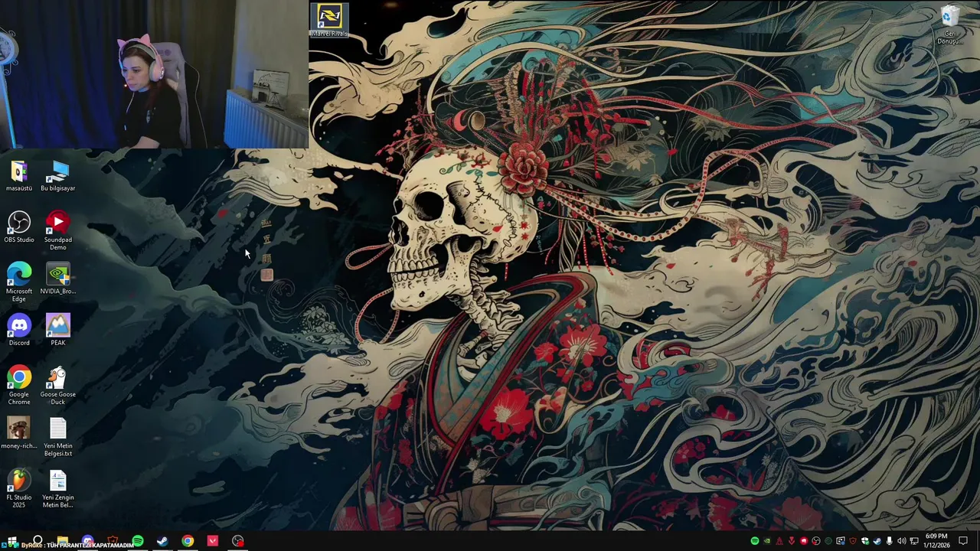Screen dimensions: 980x551
Task: Switch to OBS Studio in the taskbar
Action: (237, 540)
